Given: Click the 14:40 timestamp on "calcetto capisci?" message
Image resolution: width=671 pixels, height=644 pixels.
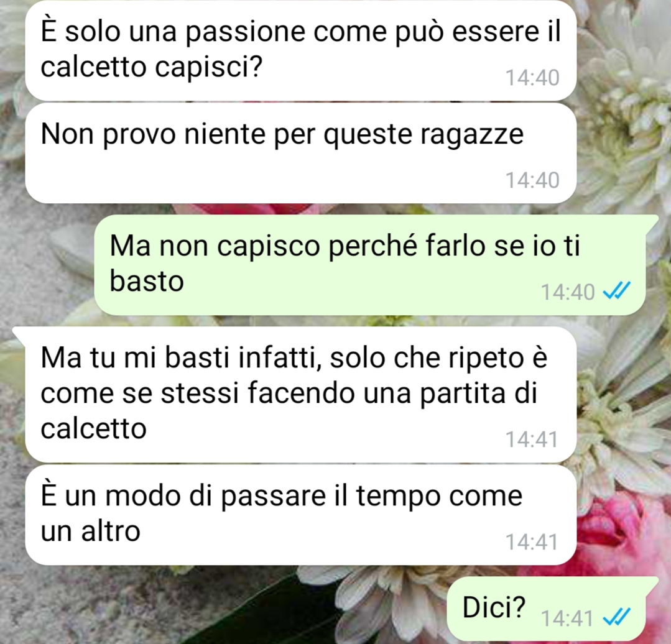Looking at the screenshot, I should pos(532,78).
